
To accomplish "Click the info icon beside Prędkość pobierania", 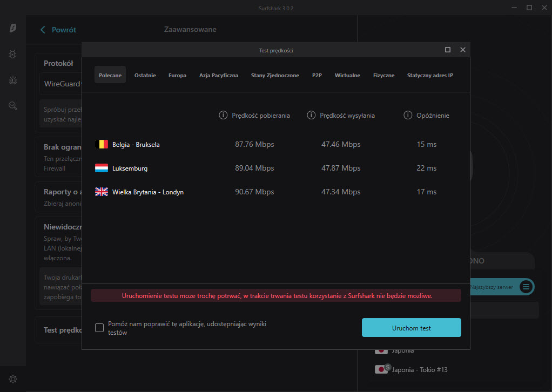I will point(223,115).
